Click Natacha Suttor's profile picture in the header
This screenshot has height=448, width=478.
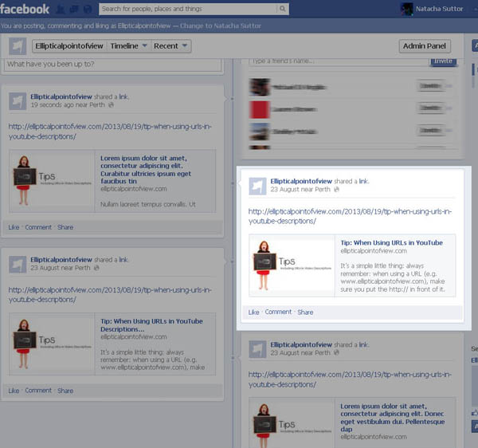pyautogui.click(x=407, y=9)
